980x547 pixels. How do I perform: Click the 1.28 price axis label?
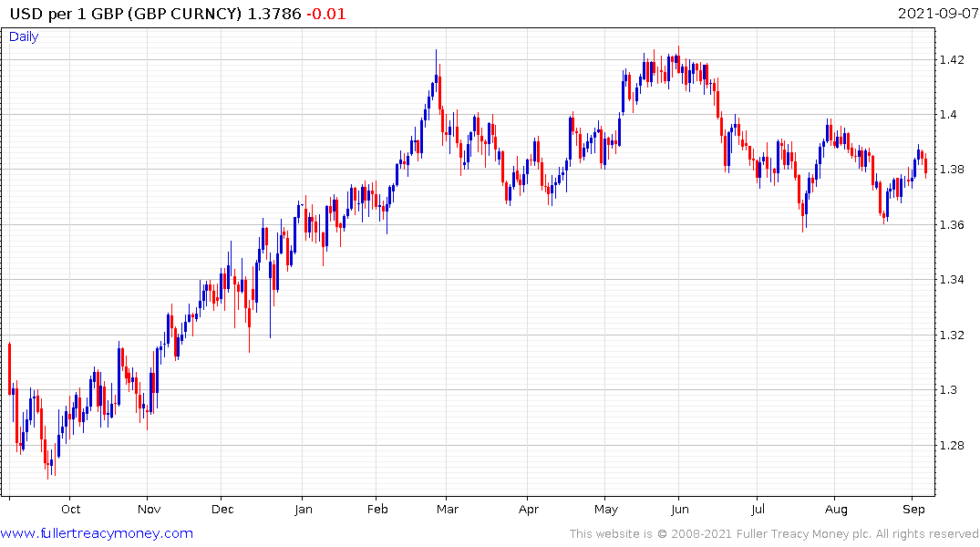[952, 446]
